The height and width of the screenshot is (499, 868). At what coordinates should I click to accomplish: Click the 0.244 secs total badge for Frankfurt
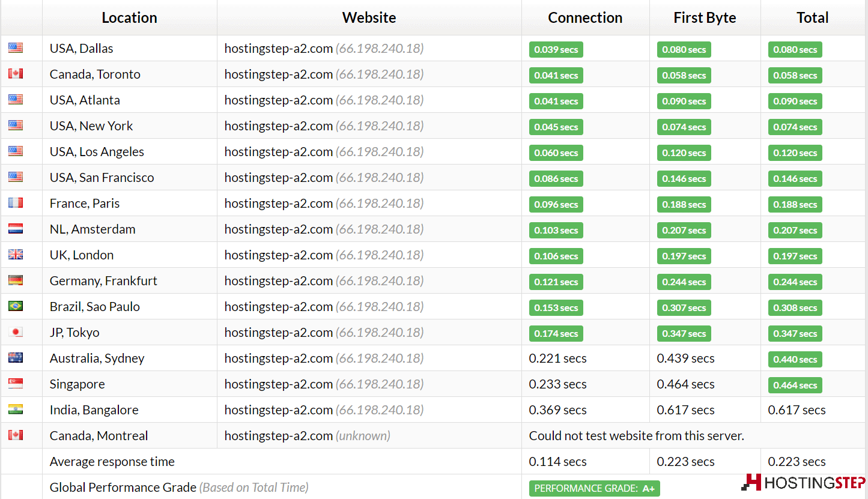[x=795, y=282]
